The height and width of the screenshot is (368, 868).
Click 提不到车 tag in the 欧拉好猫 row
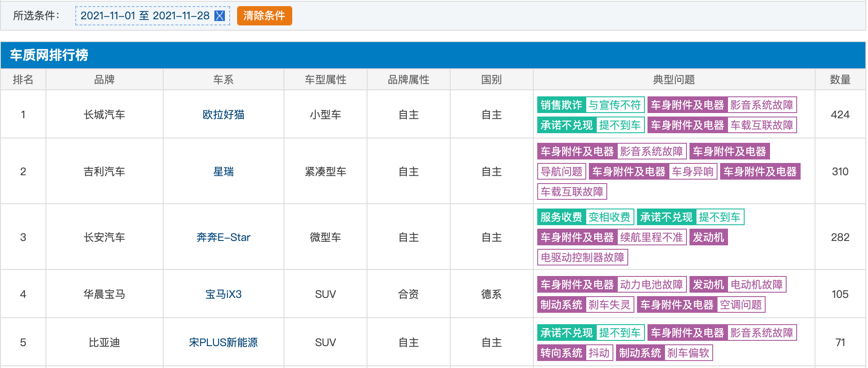620,125
